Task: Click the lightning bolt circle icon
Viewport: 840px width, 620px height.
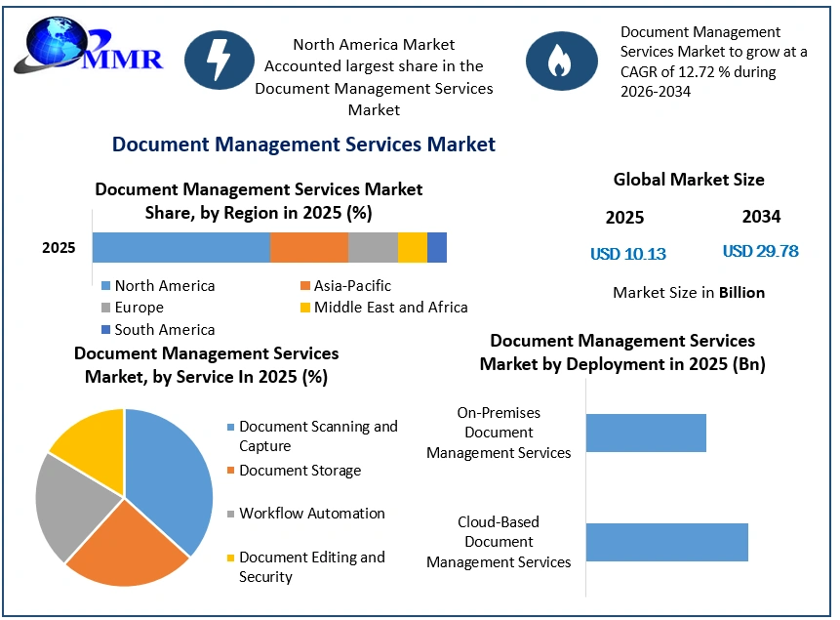Action: (220, 61)
